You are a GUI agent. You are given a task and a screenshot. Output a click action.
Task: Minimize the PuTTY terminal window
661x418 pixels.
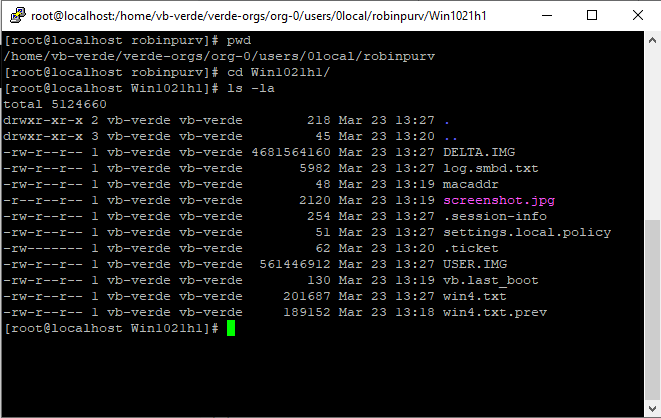click(x=547, y=16)
